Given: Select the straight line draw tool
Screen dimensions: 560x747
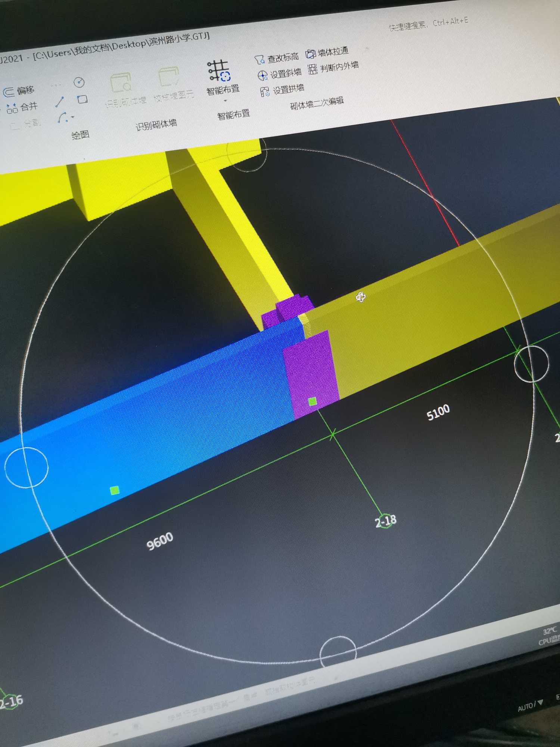Looking at the screenshot, I should point(60,102).
